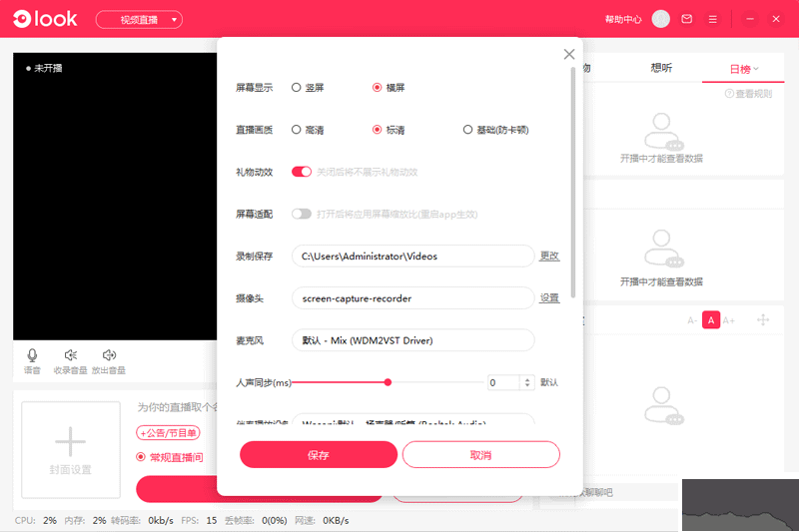Open 摄像头 screen-capture-recorder dropdown
Screen dimensions: 799x532
412,298
